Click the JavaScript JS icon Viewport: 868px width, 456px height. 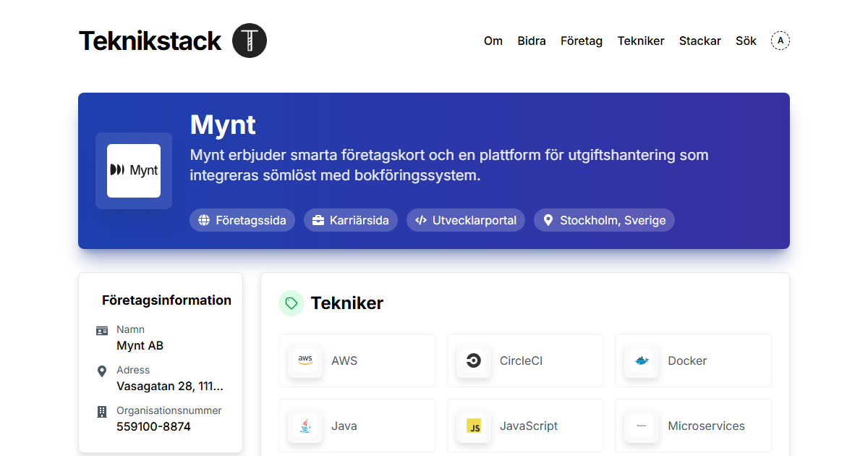474,426
